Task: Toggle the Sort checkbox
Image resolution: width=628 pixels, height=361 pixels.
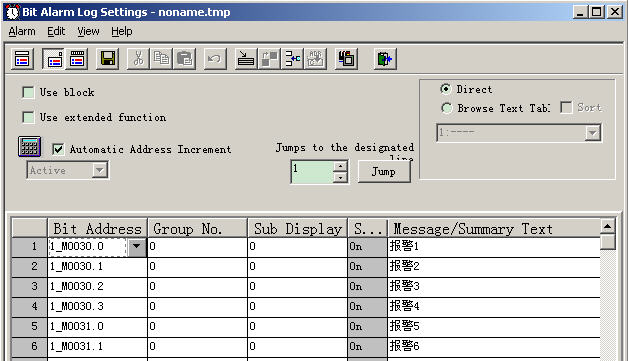Action: (566, 107)
